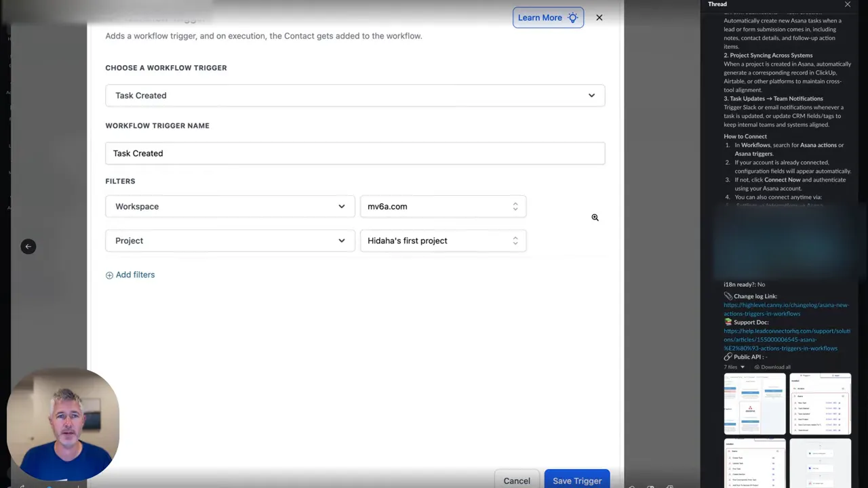The image size is (868, 488).
Task: Click the Cancel button
Action: 517,481
